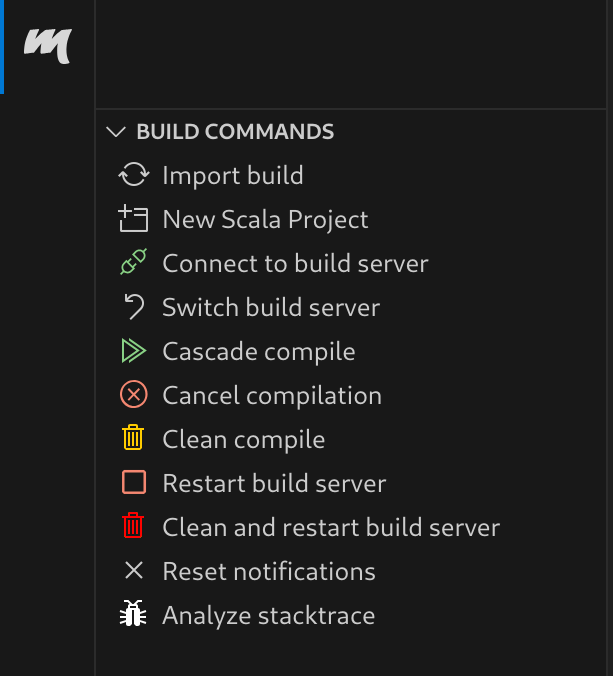Click the Restart build server square icon
The image size is (613, 676).
pyautogui.click(x=133, y=483)
